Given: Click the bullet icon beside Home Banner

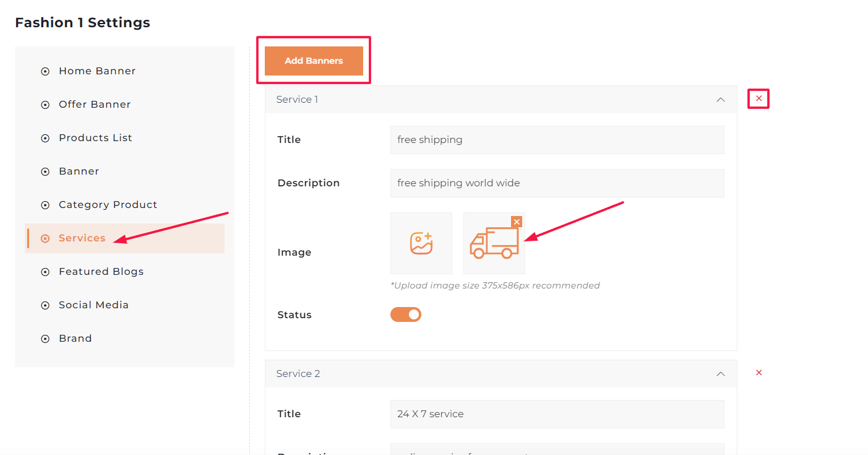Looking at the screenshot, I should tap(45, 71).
